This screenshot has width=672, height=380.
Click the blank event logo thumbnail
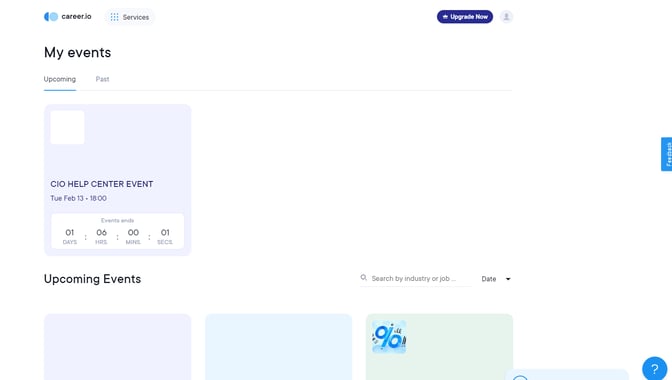click(67, 127)
